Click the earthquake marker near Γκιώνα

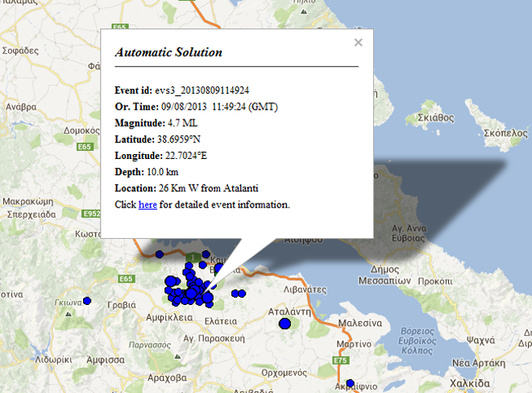pyautogui.click(x=87, y=301)
